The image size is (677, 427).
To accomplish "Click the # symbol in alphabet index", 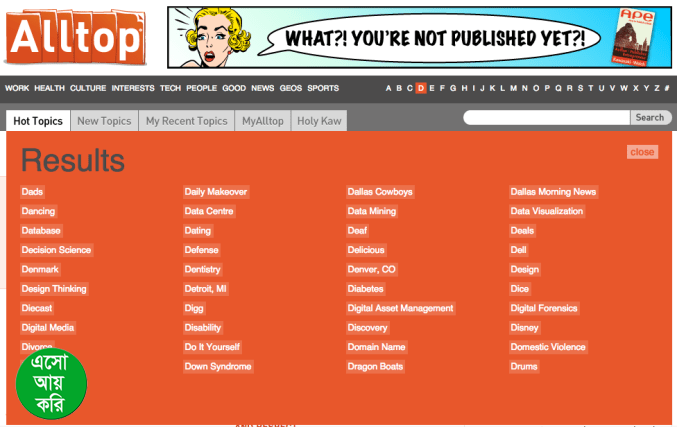I will click(x=667, y=88).
